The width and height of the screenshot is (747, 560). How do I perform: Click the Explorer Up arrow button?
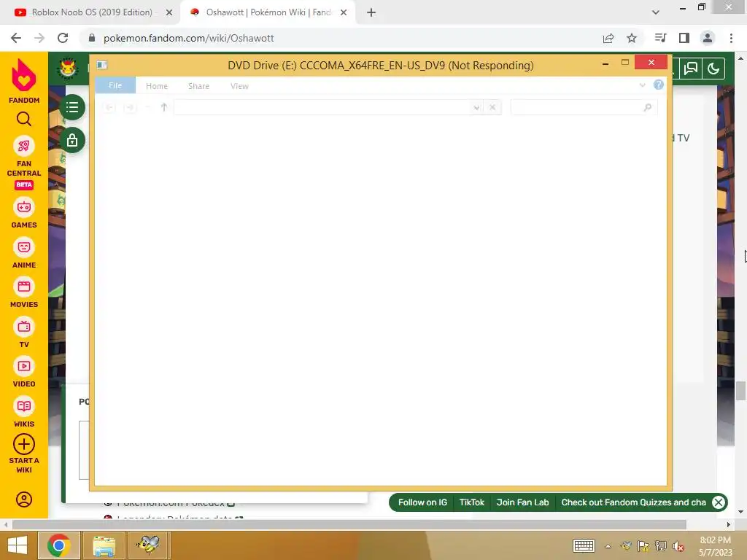[164, 107]
